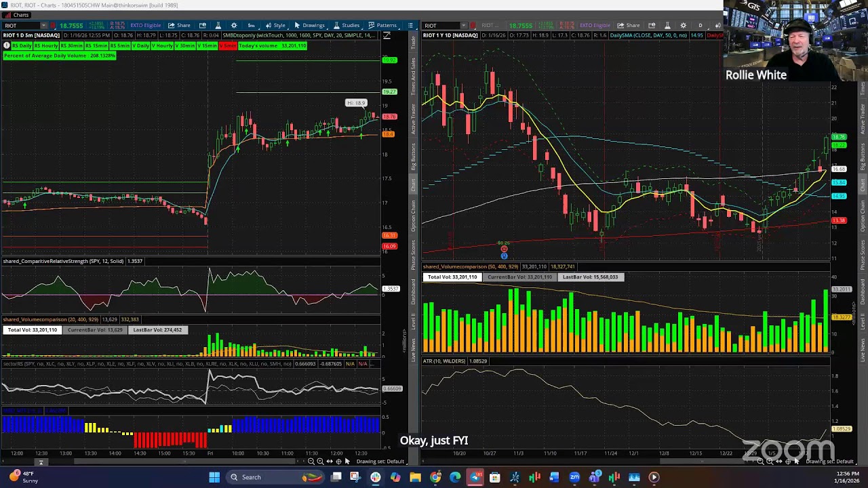Toggle the V Daily label
Image resolution: width=868 pixels, height=488 pixels.
click(x=141, y=45)
